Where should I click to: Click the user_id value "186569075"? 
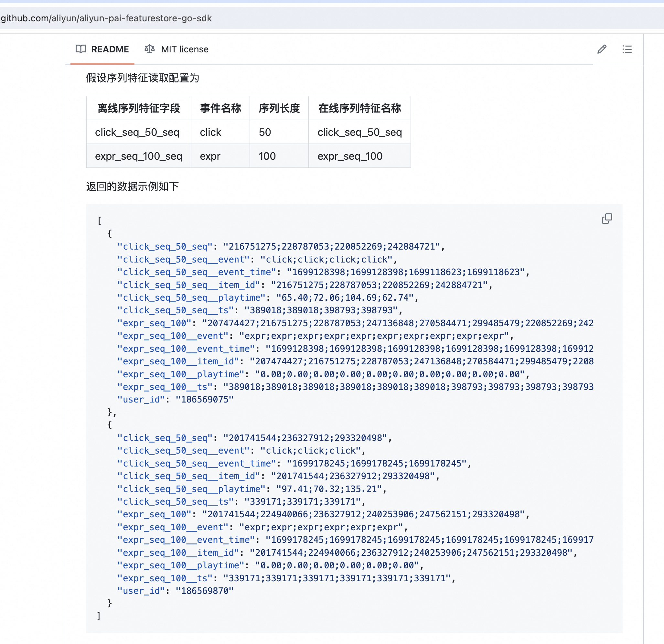[204, 400]
